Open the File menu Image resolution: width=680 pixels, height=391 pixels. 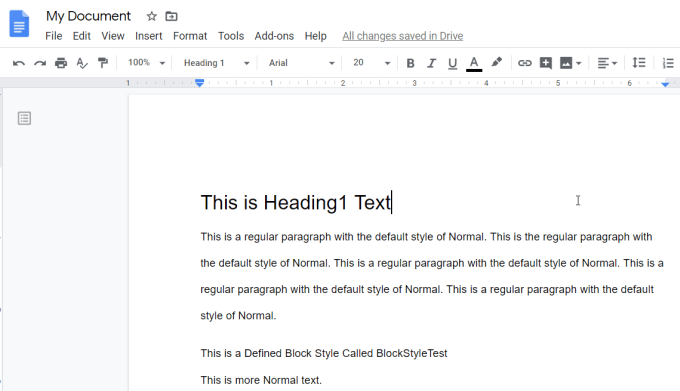(x=54, y=36)
